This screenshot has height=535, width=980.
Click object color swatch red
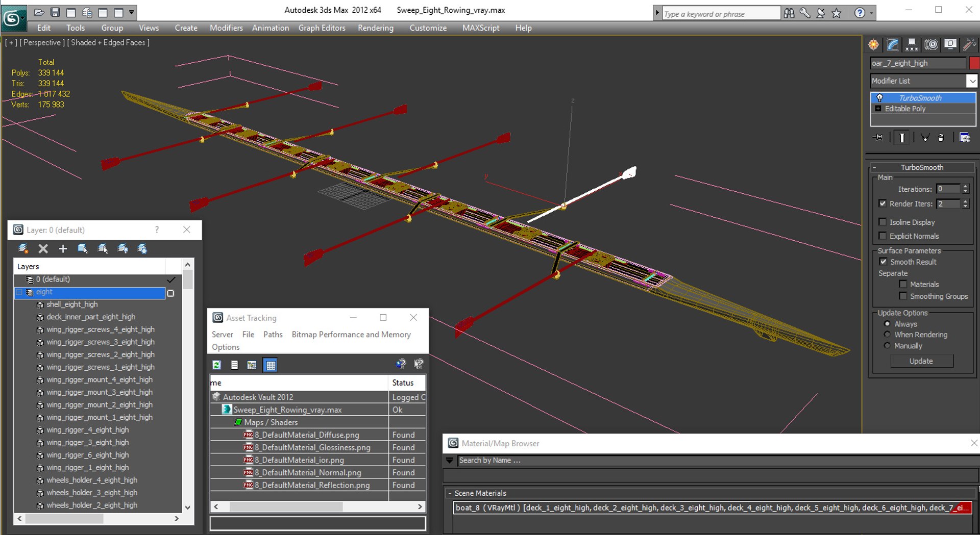click(974, 63)
